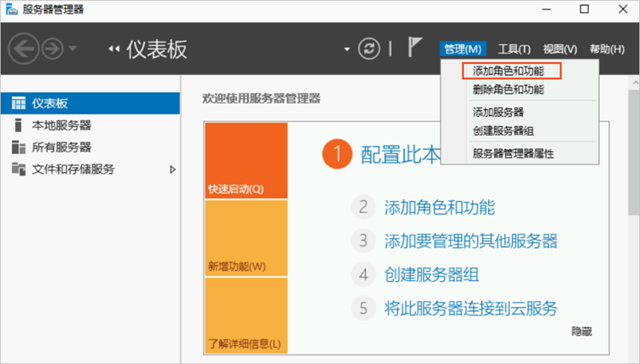Open the notifications flag icon
The image size is (640, 364).
(416, 49)
